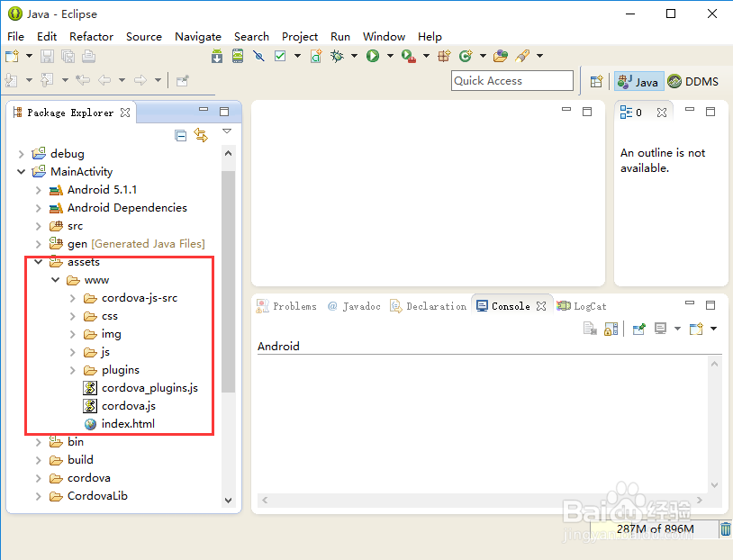
Task: Click Package Explorer scroll down arrow
Action: coord(228,501)
